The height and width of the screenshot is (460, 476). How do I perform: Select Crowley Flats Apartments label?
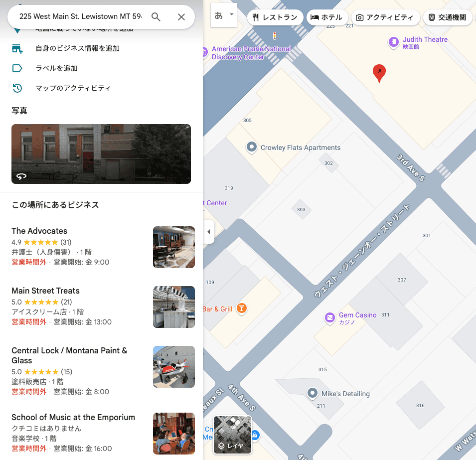[301, 148]
